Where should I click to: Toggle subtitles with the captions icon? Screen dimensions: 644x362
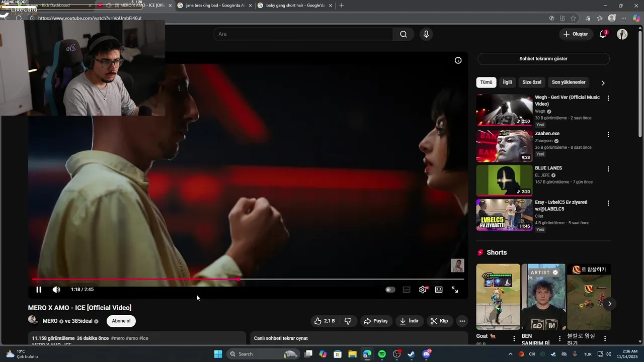click(x=407, y=290)
